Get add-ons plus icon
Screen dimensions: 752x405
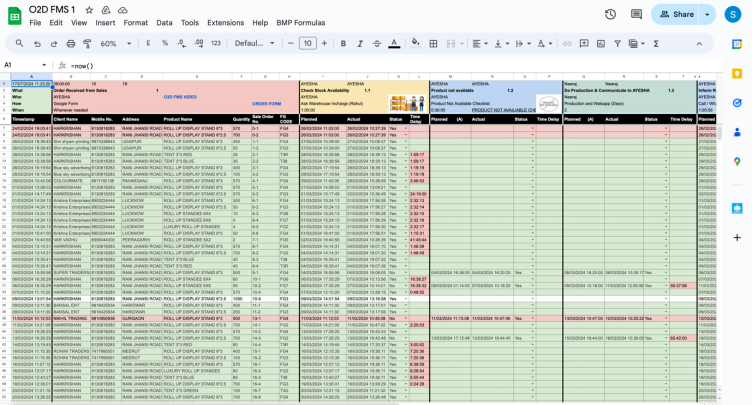tap(737, 238)
